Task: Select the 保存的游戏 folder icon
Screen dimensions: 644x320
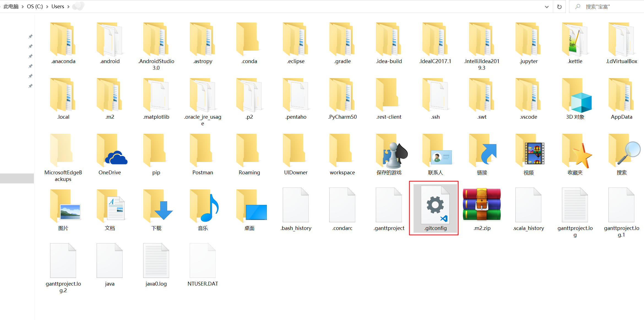Action: click(x=389, y=151)
